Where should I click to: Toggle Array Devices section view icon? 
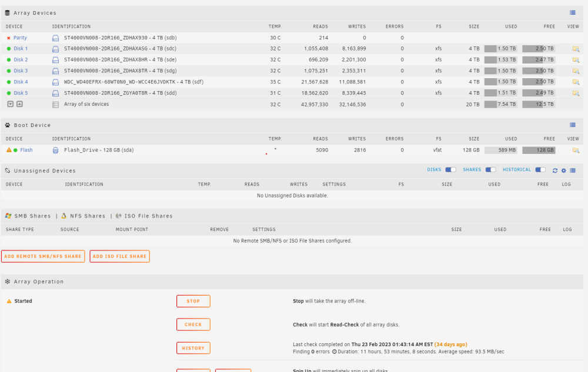(x=573, y=13)
